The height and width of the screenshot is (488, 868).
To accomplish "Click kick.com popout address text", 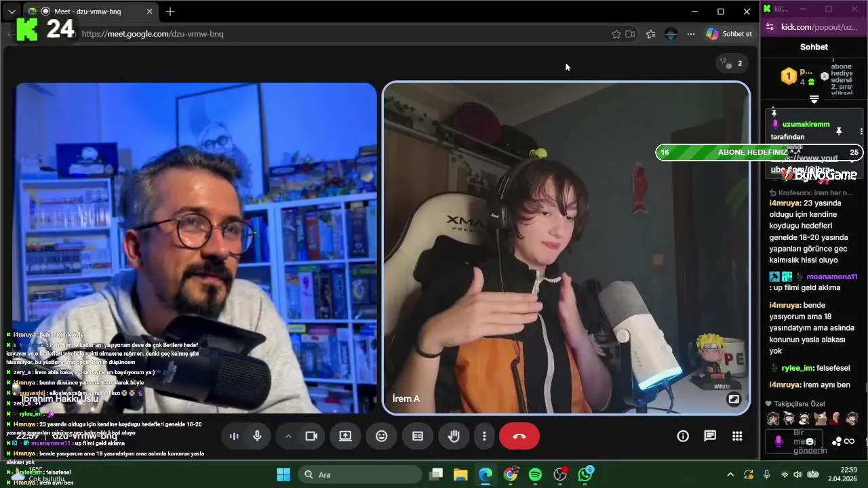I will coord(819,27).
